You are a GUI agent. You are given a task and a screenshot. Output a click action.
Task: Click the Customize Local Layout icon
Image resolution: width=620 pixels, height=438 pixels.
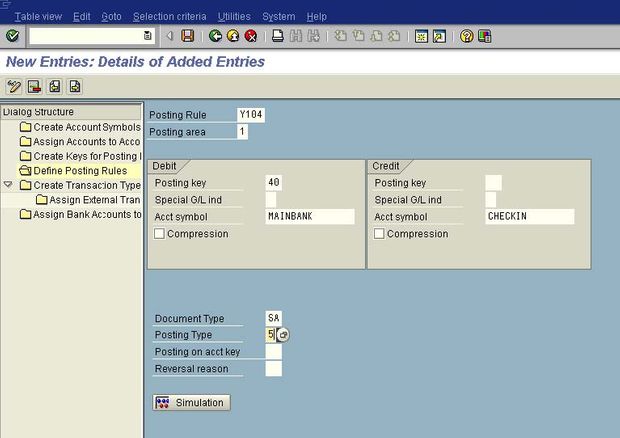pos(484,36)
